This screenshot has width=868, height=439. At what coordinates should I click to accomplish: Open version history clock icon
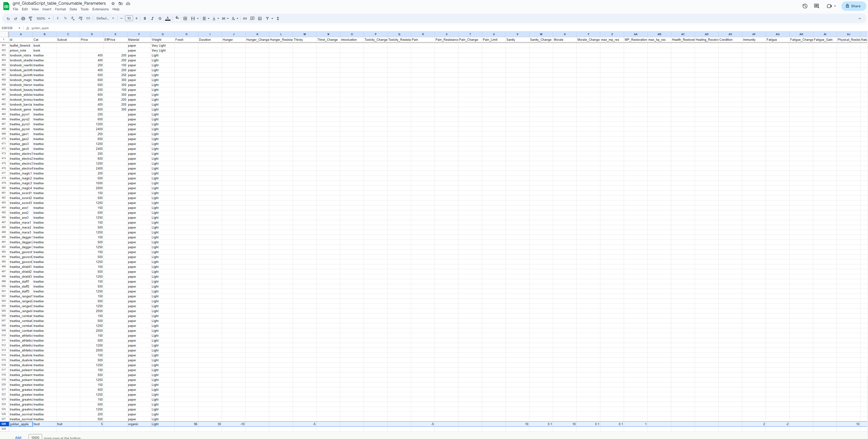point(805,6)
